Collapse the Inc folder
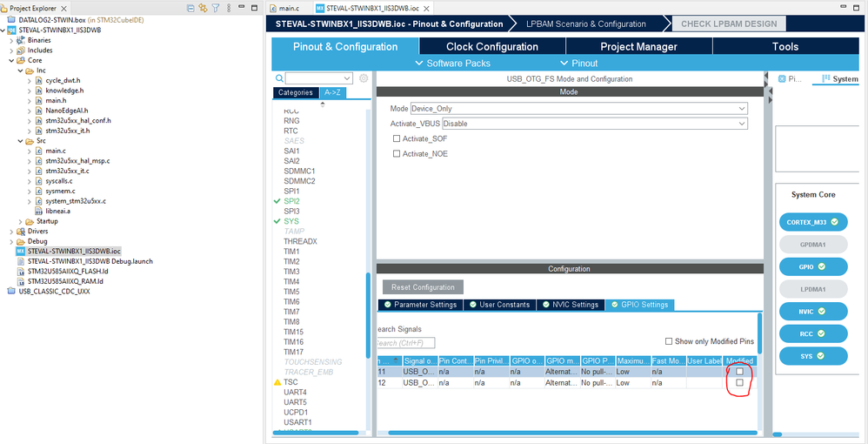 pos(21,71)
